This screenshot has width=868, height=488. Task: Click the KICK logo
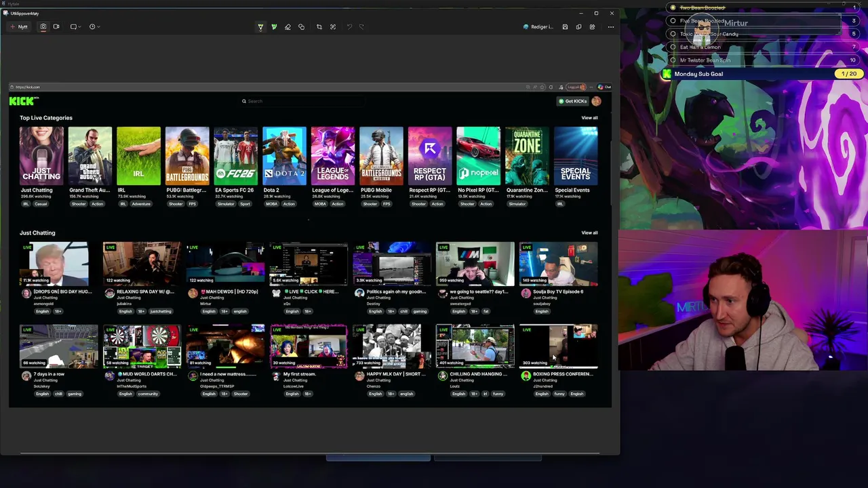24,101
